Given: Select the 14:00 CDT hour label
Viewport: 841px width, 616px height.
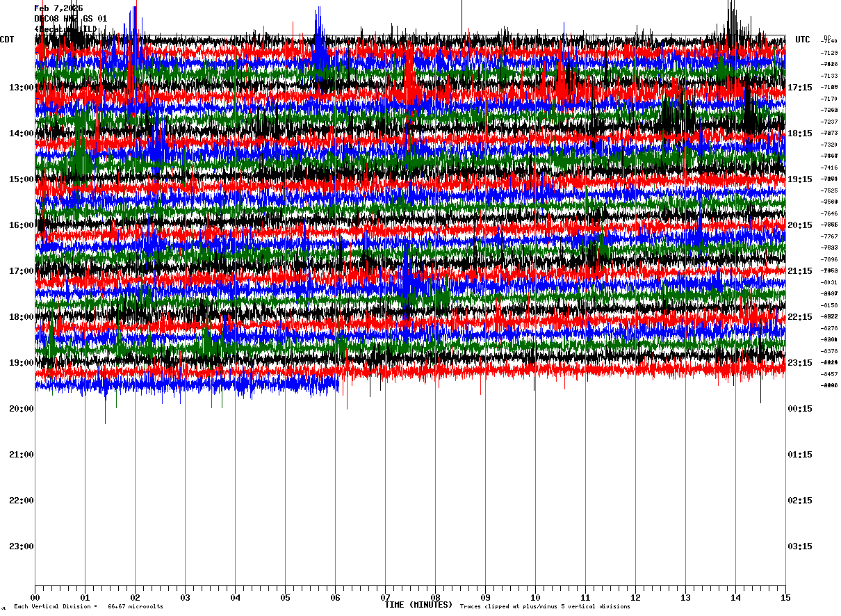Looking at the screenshot, I should point(22,133).
